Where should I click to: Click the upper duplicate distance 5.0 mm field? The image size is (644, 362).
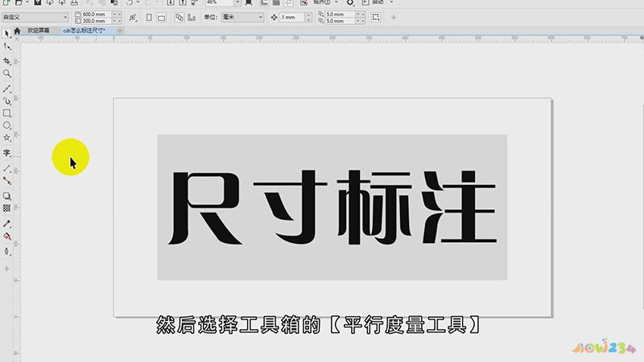(340, 14)
